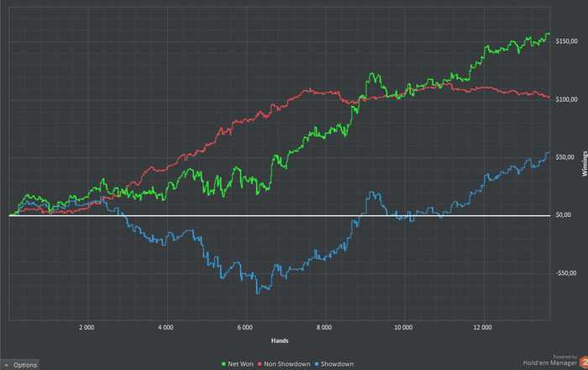Viewport: 588px width, 370px height.
Task: Click the blue Showdown legend swatch
Action: coord(317,364)
